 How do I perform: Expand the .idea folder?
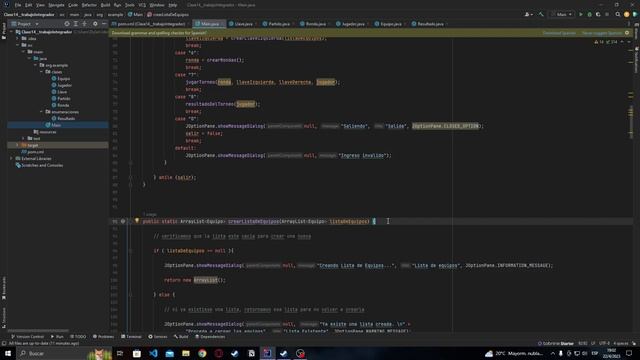pos(18,38)
